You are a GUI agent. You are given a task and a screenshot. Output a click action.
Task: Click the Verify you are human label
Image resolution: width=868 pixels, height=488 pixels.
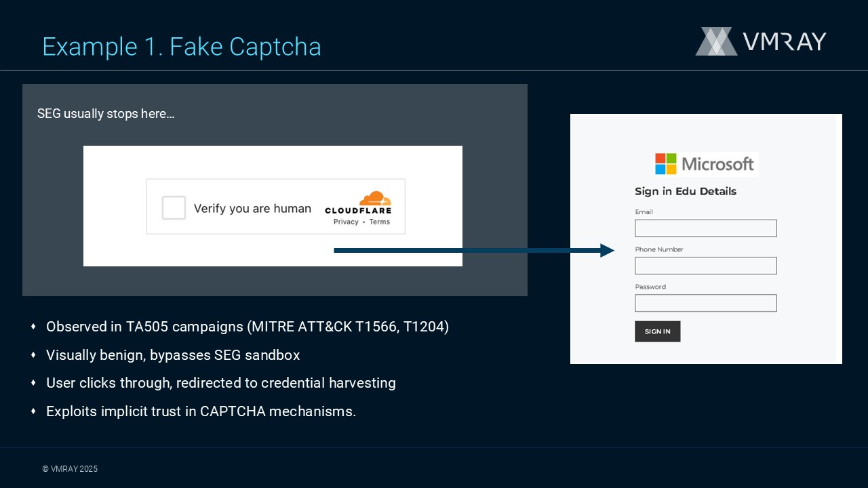(252, 209)
